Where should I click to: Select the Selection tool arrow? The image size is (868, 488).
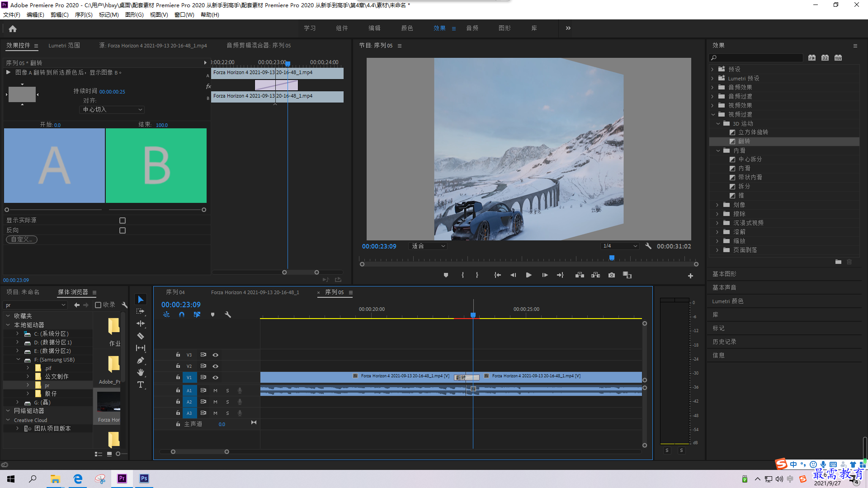tap(141, 300)
